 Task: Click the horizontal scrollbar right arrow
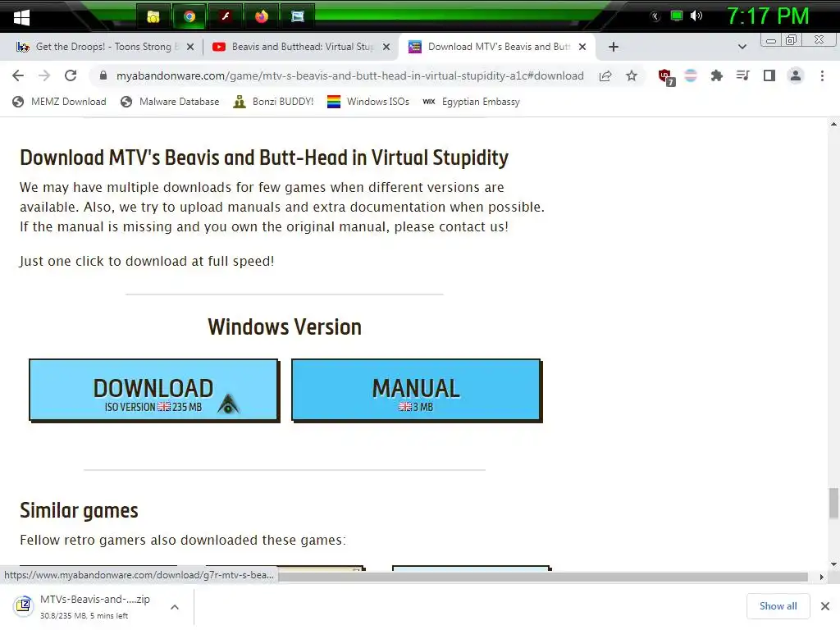821,577
